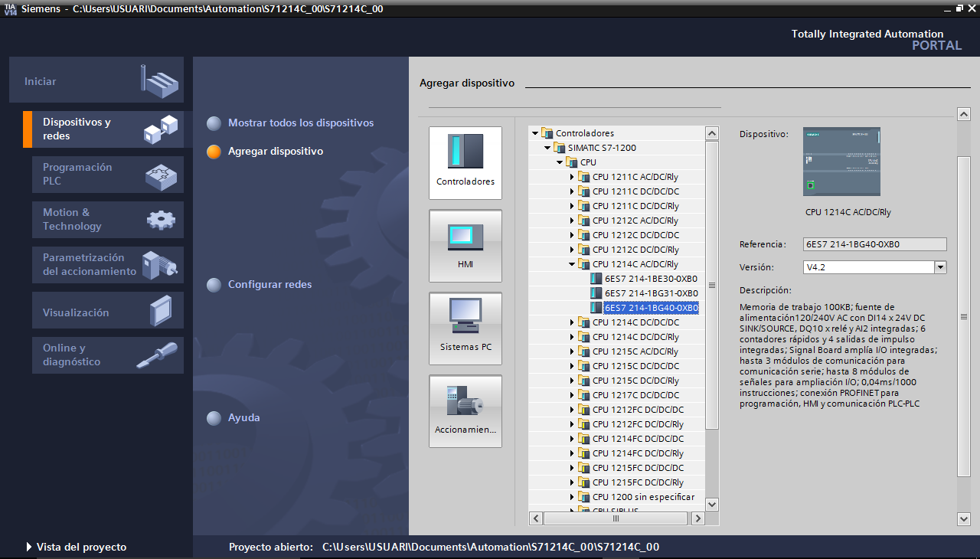980x559 pixels.
Task: Collapse the CPU 1214C AC/DC/Rly node
Action: point(572,264)
